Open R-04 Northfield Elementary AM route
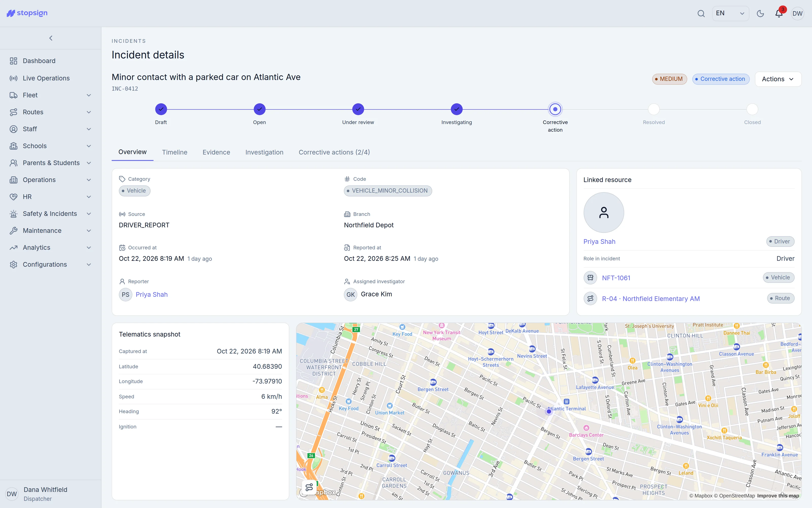812x508 pixels. pos(651,299)
